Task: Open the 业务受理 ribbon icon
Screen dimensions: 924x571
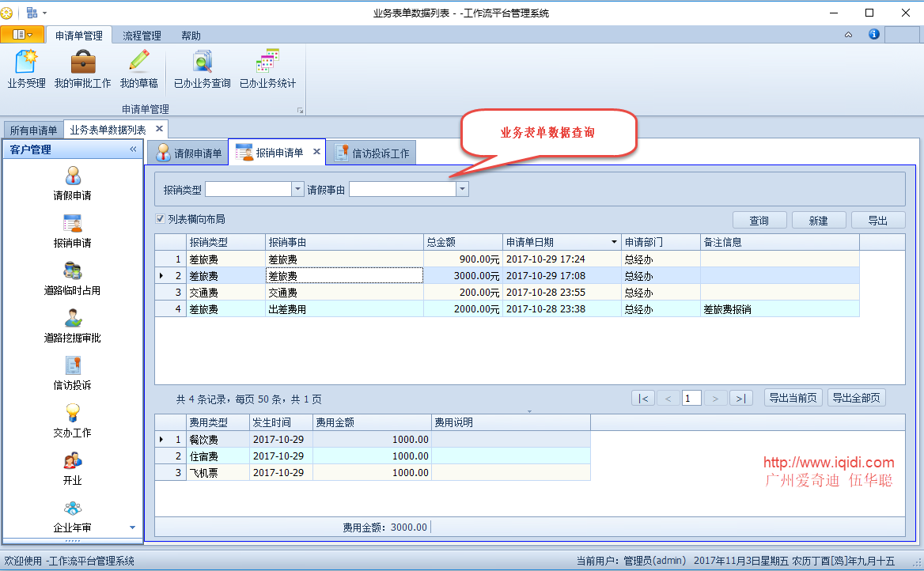Action: coord(27,69)
